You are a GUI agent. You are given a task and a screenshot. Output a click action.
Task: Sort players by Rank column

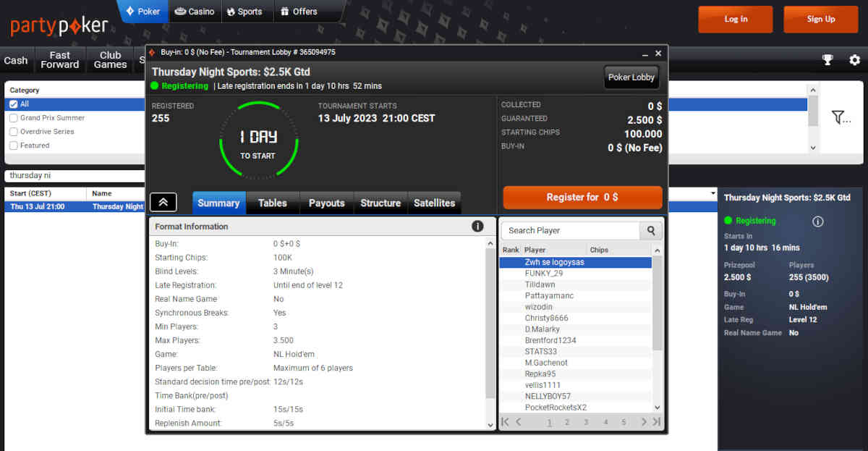511,250
